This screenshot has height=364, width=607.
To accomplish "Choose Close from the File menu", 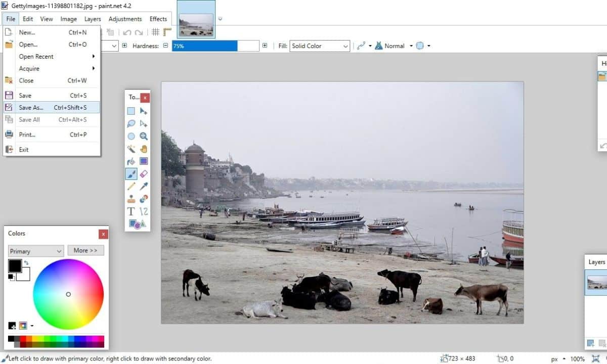I will point(52,80).
